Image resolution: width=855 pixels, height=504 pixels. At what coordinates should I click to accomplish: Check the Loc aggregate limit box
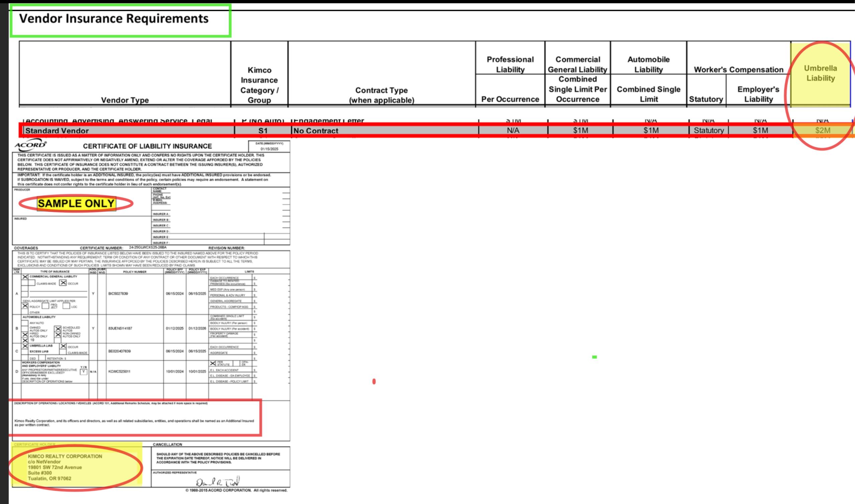click(x=66, y=306)
